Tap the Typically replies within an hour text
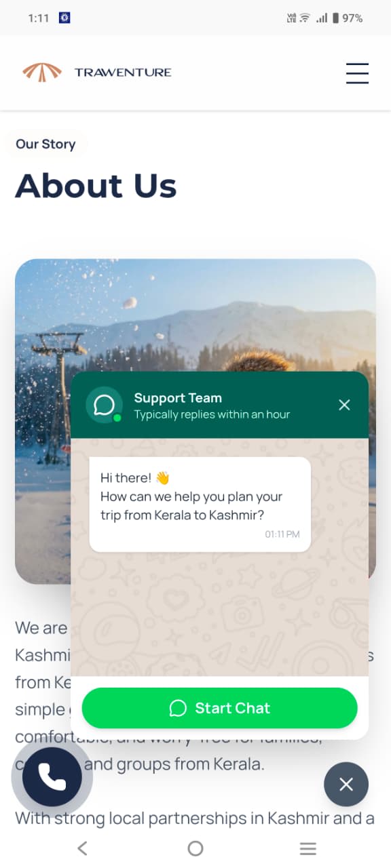Screen dimensions: 391x868 (212, 414)
